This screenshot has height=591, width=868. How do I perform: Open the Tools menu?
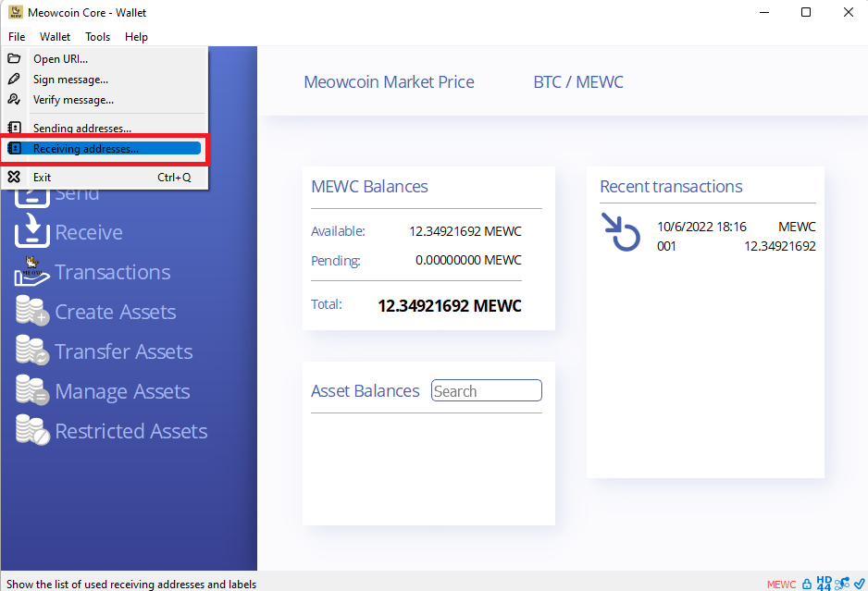click(97, 36)
